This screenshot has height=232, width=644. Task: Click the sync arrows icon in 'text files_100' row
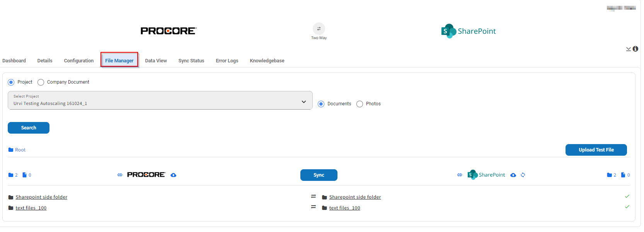tap(313, 207)
